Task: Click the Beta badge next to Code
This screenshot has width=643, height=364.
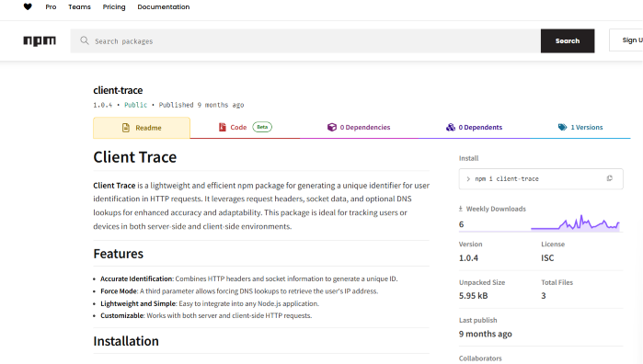Action: click(262, 127)
